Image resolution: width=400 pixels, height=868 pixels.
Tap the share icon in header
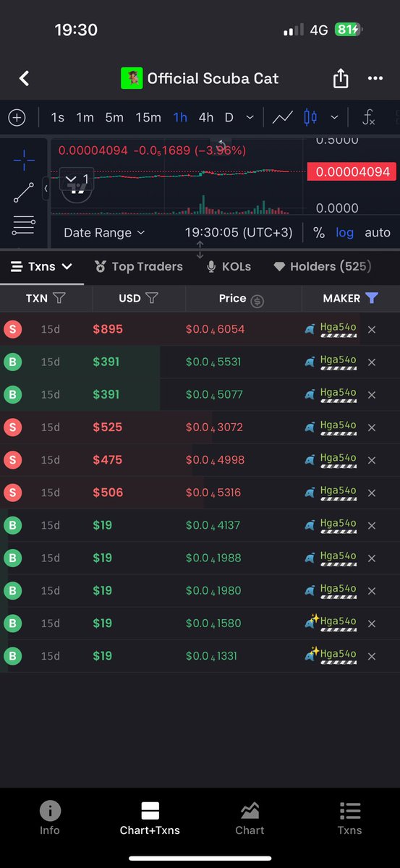(341, 78)
